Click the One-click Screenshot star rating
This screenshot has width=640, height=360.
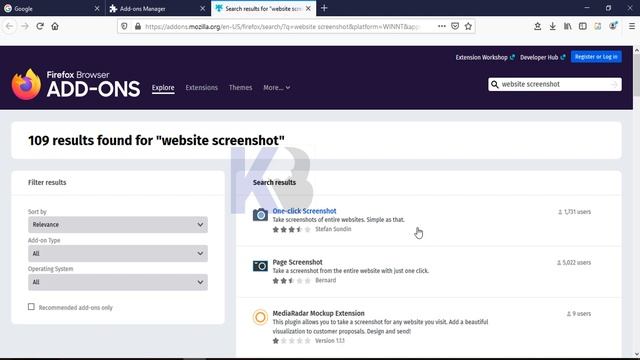[291, 229]
